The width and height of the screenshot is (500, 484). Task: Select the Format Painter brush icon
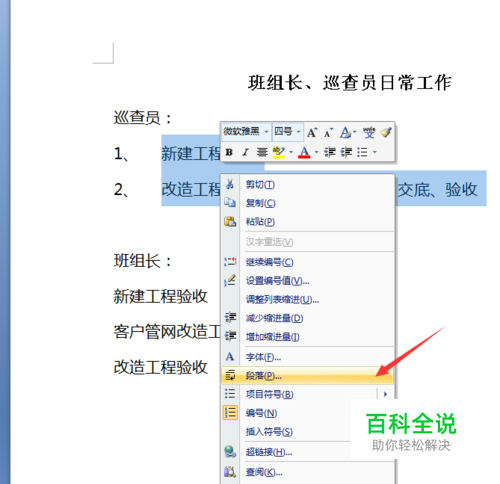(386, 132)
